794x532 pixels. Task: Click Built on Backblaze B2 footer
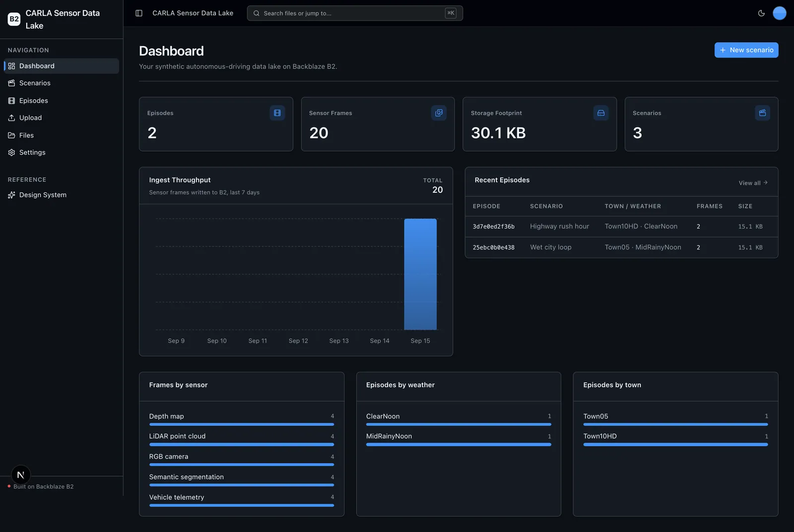click(x=43, y=487)
